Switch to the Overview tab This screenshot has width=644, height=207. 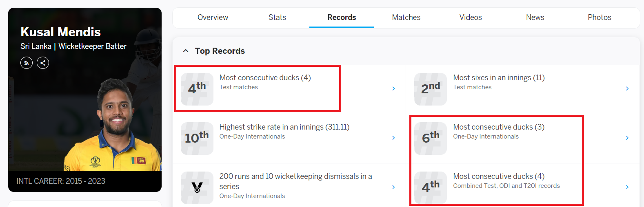pos(213,18)
